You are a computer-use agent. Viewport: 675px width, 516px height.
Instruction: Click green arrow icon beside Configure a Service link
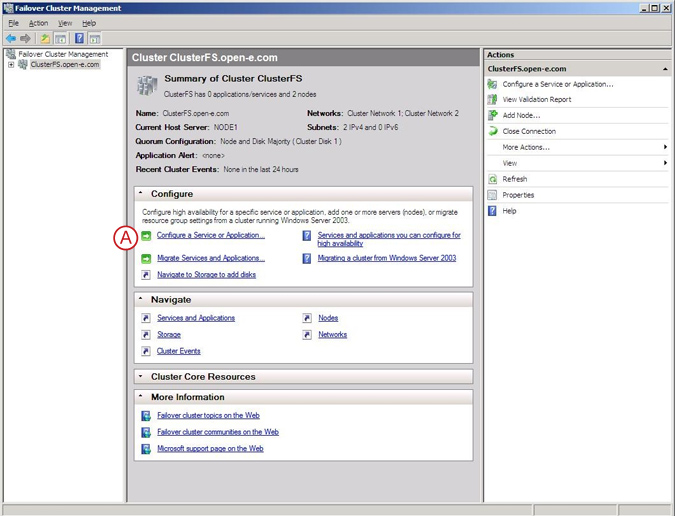146,235
